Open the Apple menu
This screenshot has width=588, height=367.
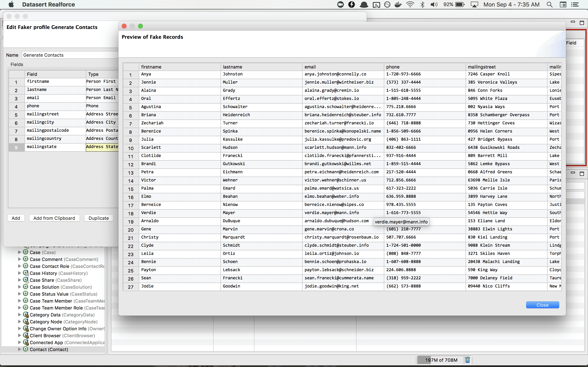(x=11, y=5)
